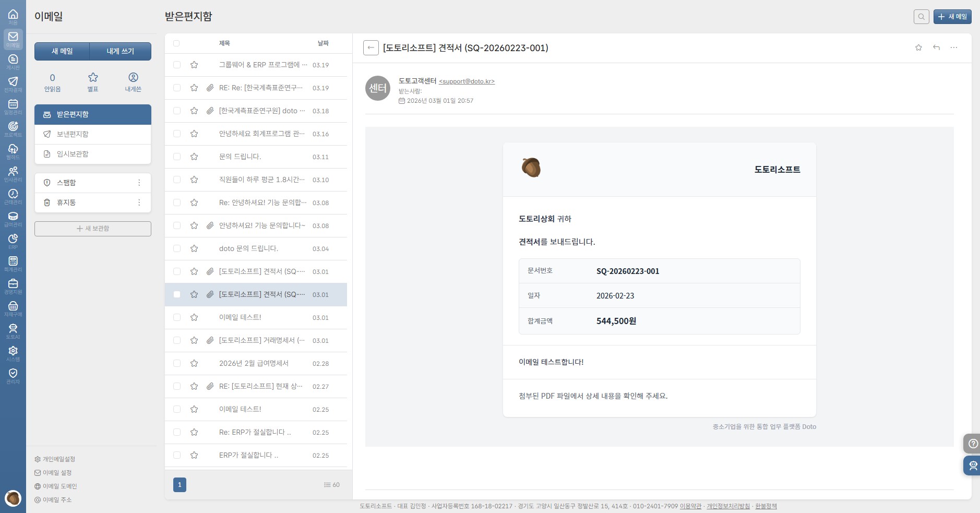The image size is (980, 513).
Task: Click the reply arrow icon in email header
Action: (936, 47)
